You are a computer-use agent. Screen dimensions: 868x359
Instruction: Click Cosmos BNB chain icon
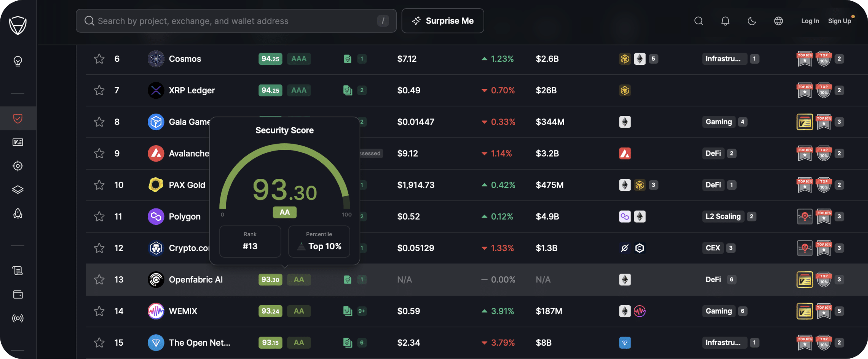625,59
